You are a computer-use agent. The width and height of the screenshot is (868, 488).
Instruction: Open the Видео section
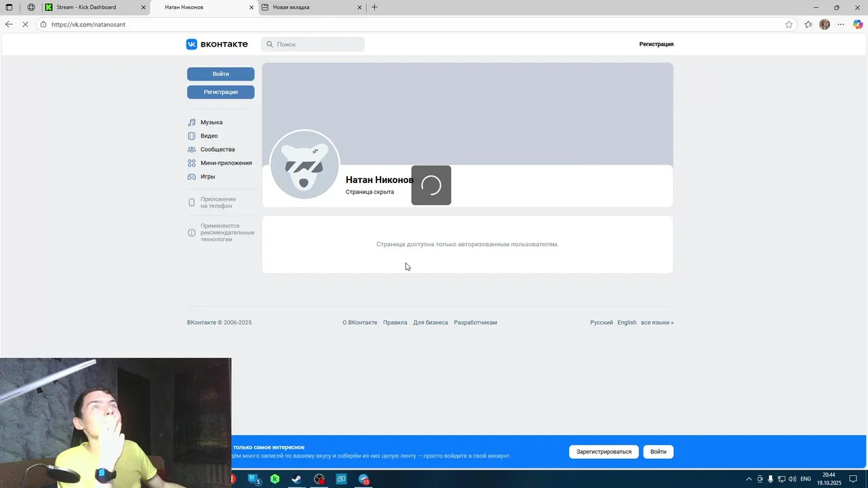[x=203, y=136]
